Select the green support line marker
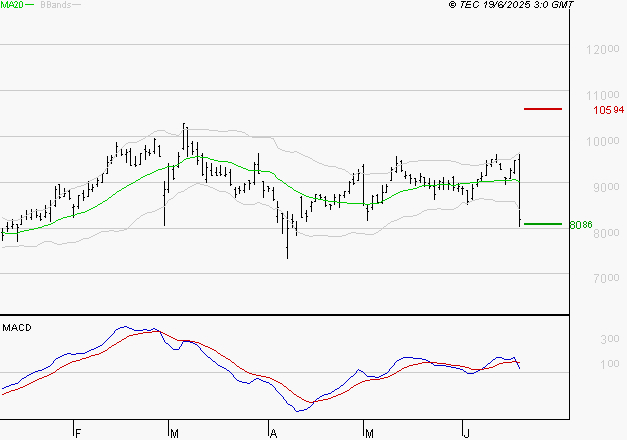The width and height of the screenshot is (627, 440). tap(543, 224)
